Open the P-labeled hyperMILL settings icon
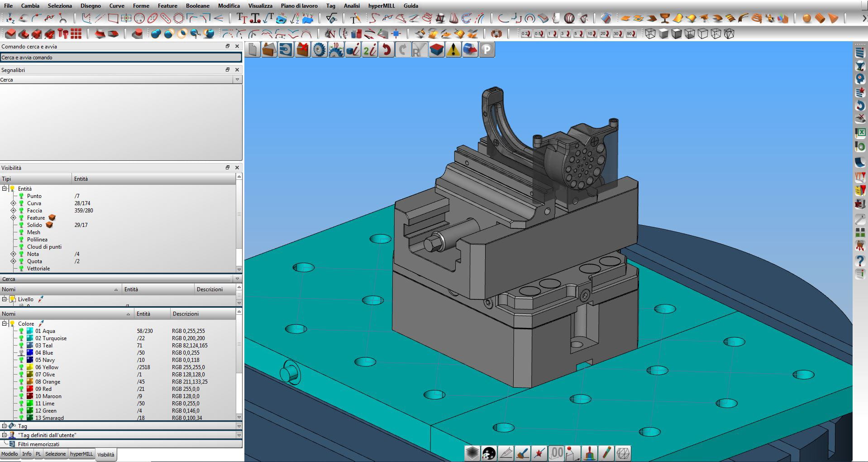The height and width of the screenshot is (462, 868). click(487, 50)
